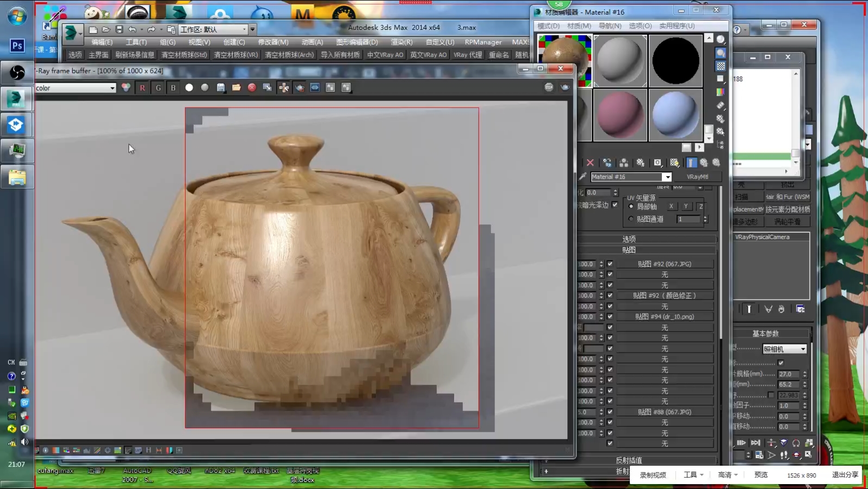Viewport: 868px width, 489px height.
Task: Open Photoshop from the taskbar
Action: click(17, 46)
